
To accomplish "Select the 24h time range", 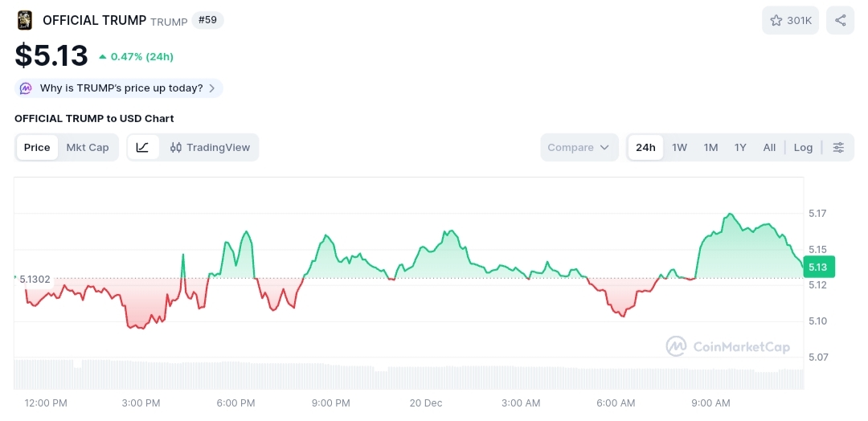I will coord(645,147).
